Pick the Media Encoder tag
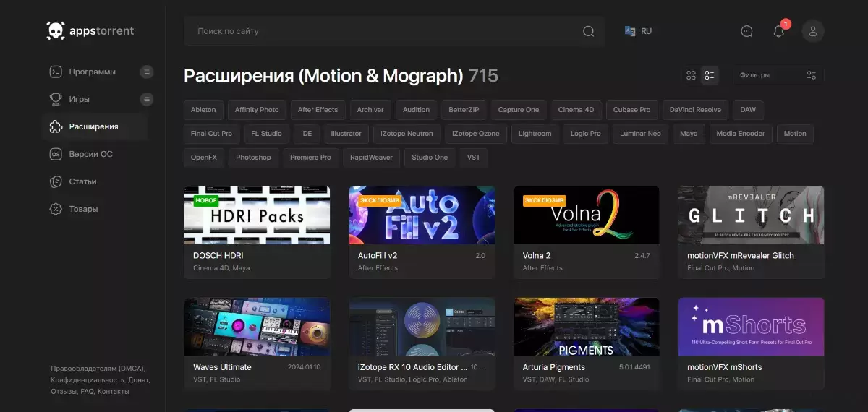Image resolution: width=868 pixels, height=412 pixels. 741,134
